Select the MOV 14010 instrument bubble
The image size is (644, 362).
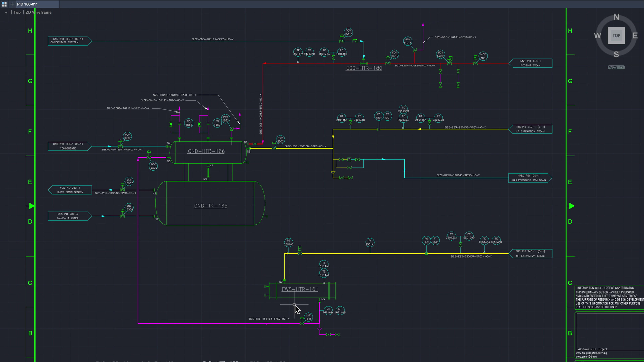483,56
